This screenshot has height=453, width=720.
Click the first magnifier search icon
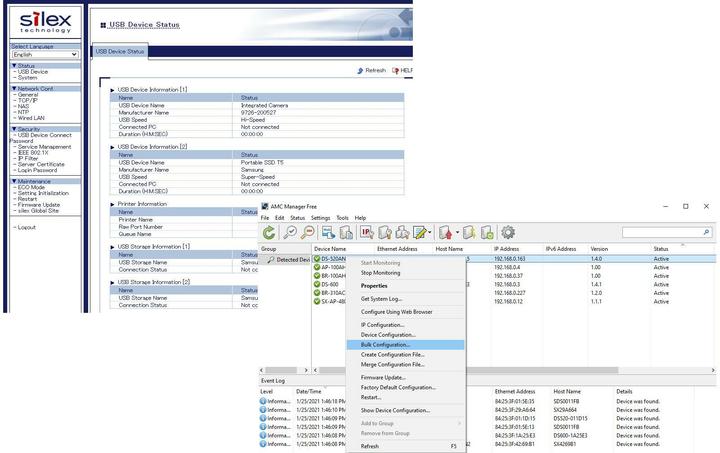[x=289, y=232]
